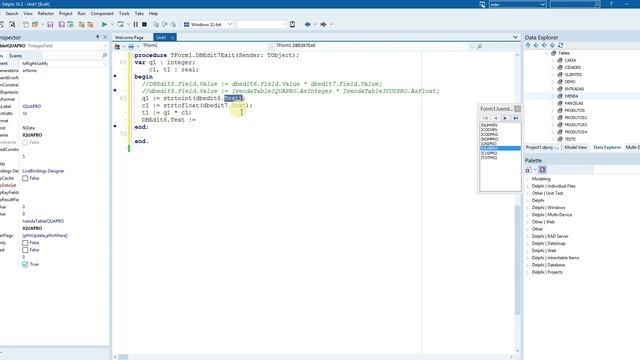Open the Help menu
640x360 pixels.
(x=153, y=13)
